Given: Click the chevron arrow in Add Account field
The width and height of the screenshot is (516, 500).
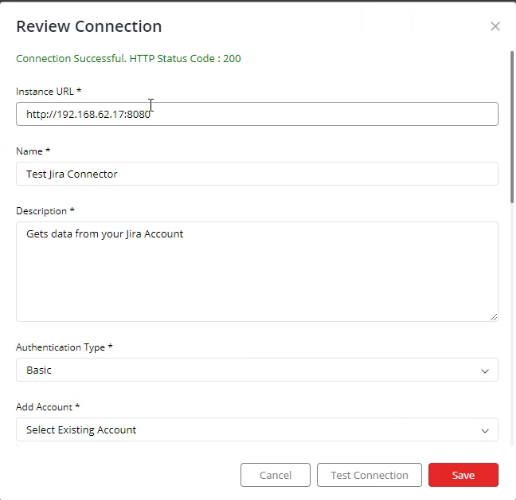Looking at the screenshot, I should tap(485, 431).
